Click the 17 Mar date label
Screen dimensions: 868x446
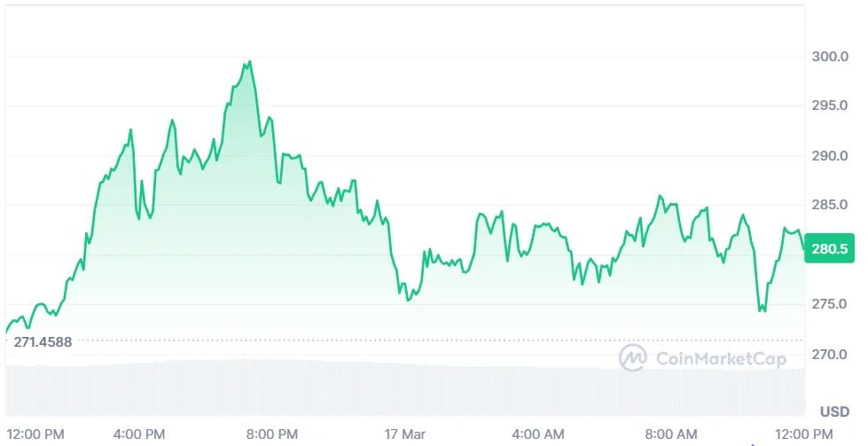tap(405, 434)
